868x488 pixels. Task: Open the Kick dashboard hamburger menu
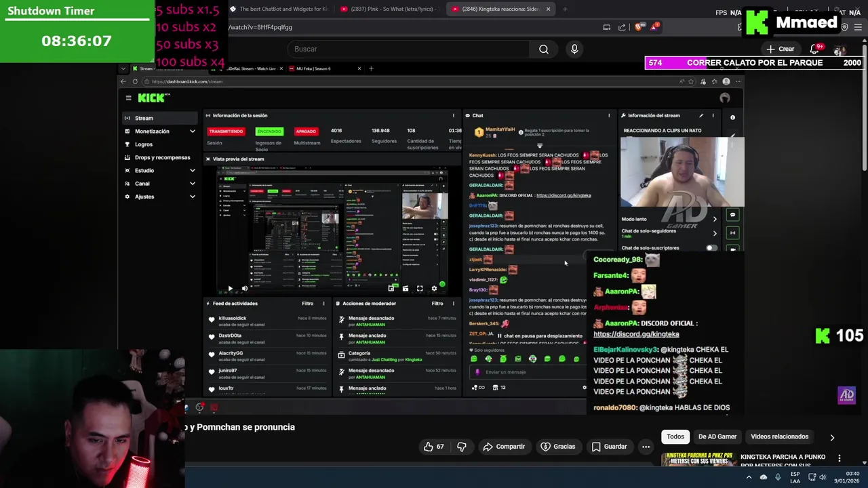tap(128, 98)
